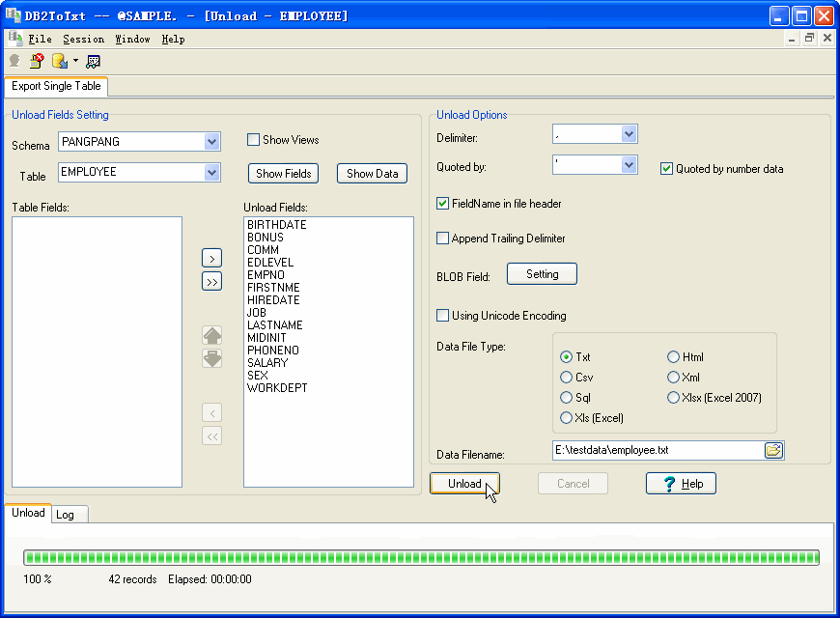The image size is (840, 618).
Task: Enable Using Unicode Encoding
Action: (442, 316)
